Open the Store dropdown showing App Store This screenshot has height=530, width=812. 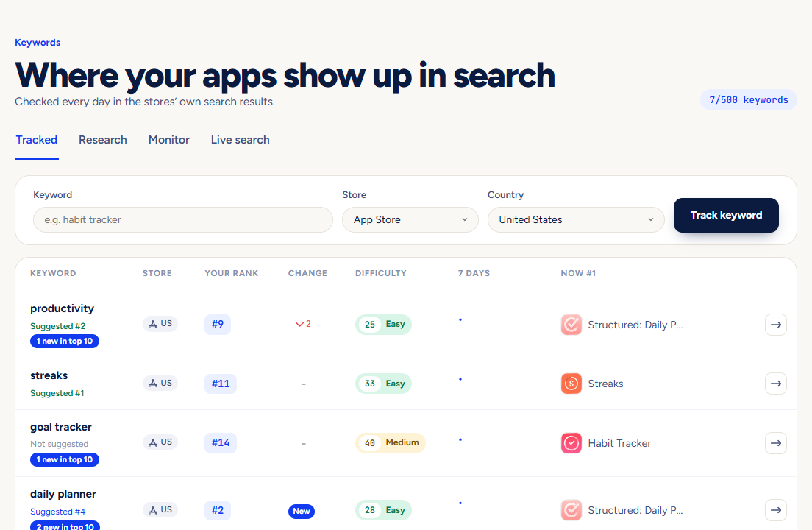[410, 219]
